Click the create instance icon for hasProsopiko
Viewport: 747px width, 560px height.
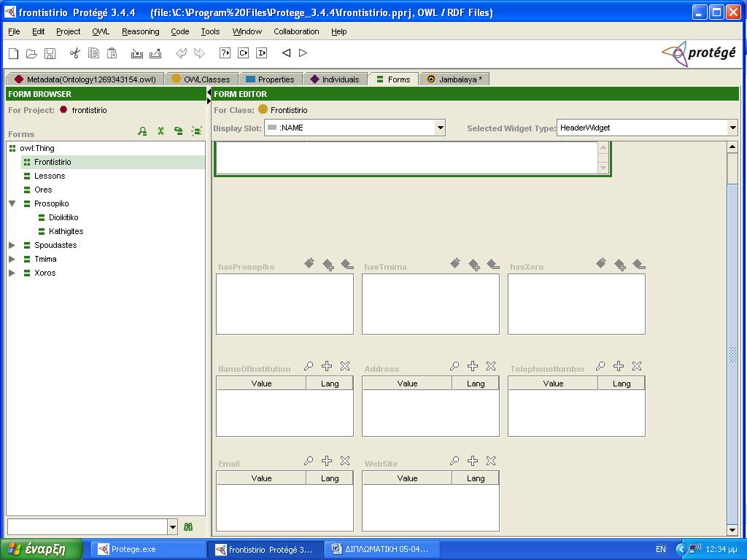[x=309, y=262]
